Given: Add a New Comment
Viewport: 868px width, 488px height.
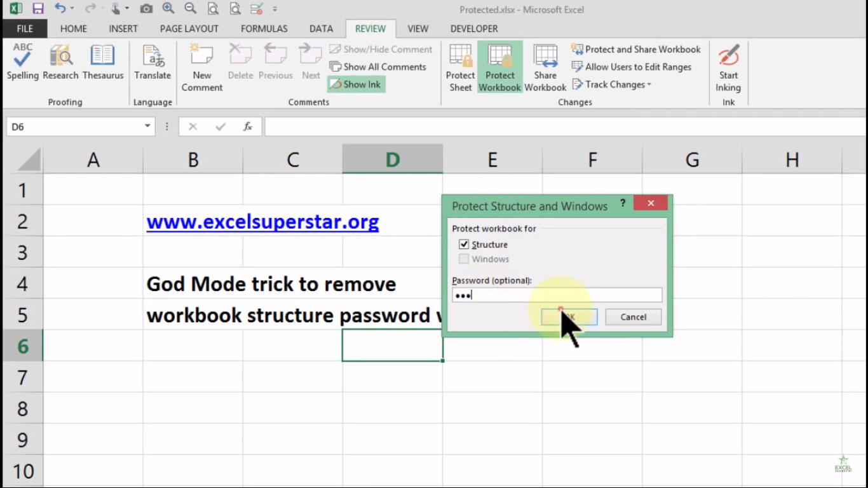Looking at the screenshot, I should pos(202,67).
